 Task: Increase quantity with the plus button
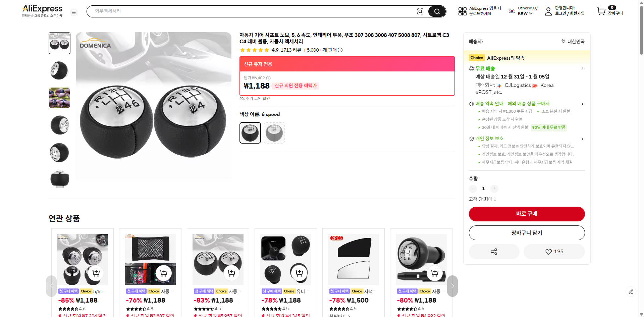[x=494, y=189]
